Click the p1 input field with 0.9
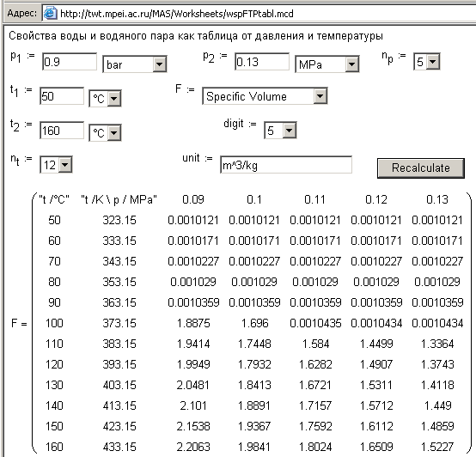The image size is (476, 457). click(70, 62)
